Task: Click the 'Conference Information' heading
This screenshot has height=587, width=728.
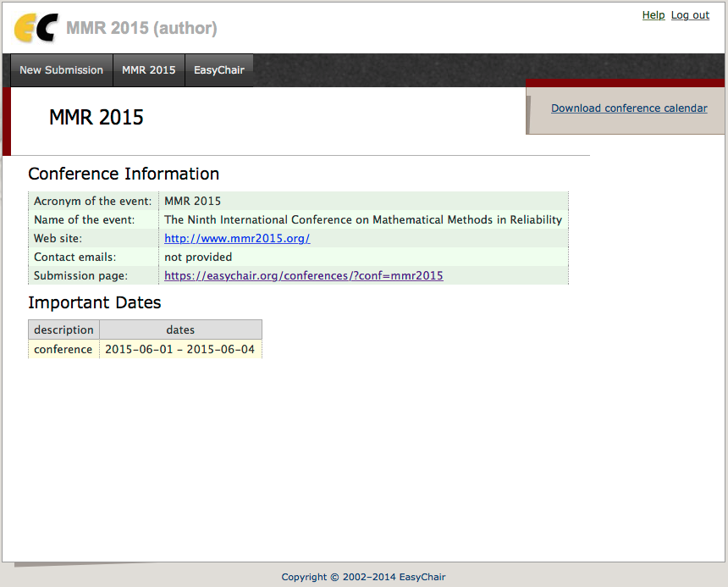Action: (124, 174)
